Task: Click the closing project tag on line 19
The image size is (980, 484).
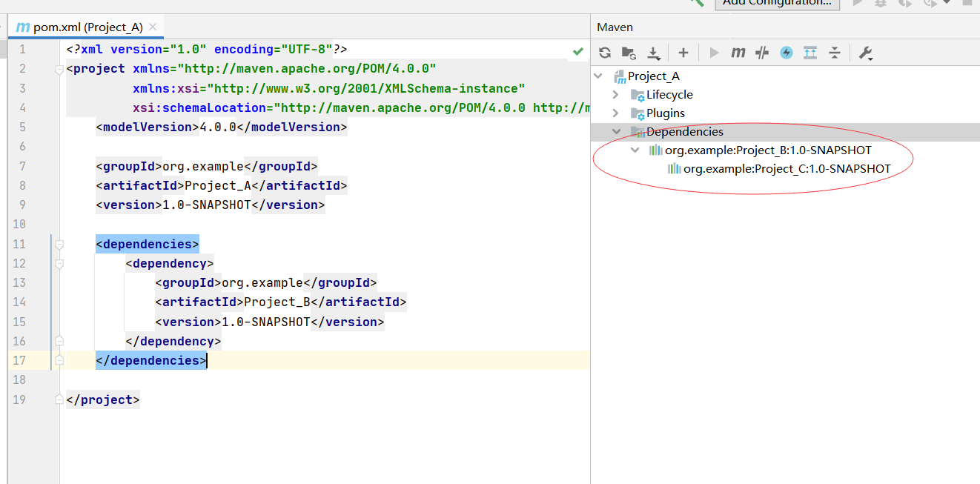Action: click(x=103, y=400)
